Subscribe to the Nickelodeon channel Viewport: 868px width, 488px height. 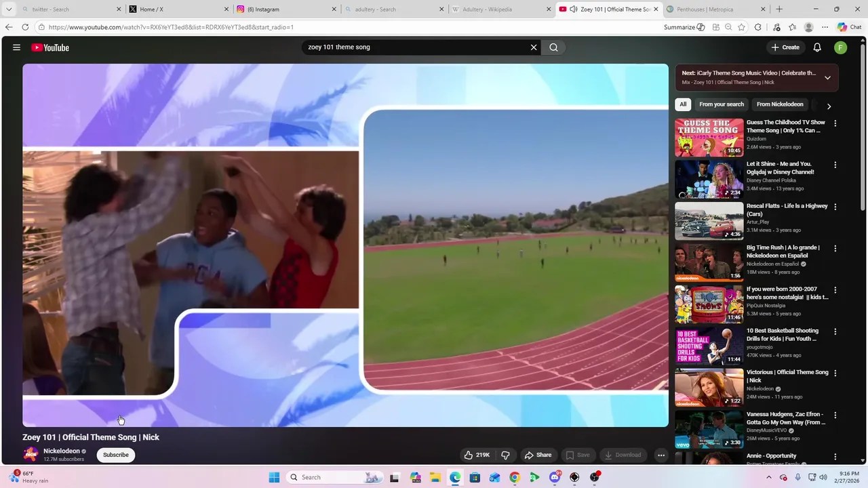pos(116,455)
